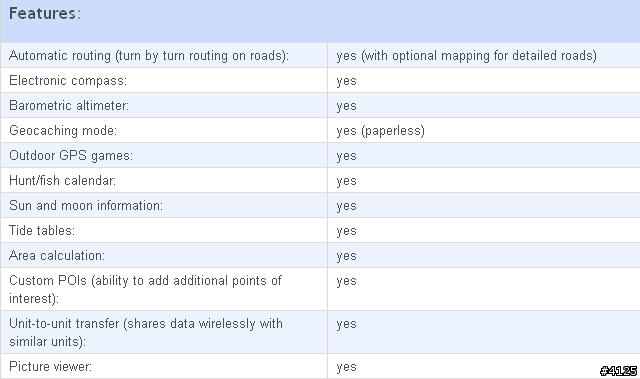The image size is (640, 379).
Task: Select the yes (paperless) value
Action: coord(380,131)
